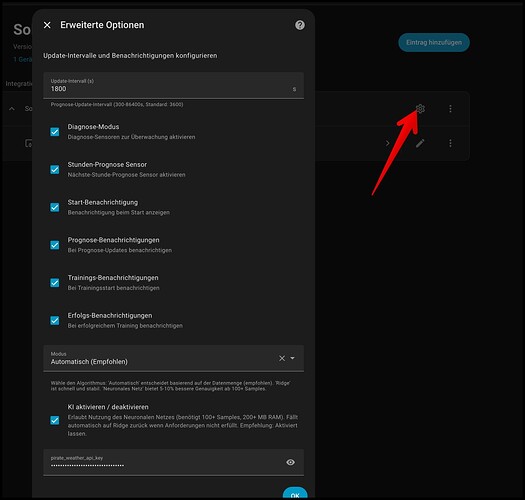Reveal pirate weather API key
This screenshot has height=500, width=525.
(291, 462)
